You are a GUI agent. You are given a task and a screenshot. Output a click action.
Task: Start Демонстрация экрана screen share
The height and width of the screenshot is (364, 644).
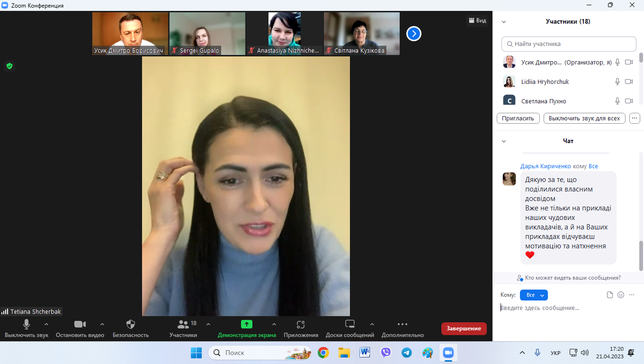(247, 328)
